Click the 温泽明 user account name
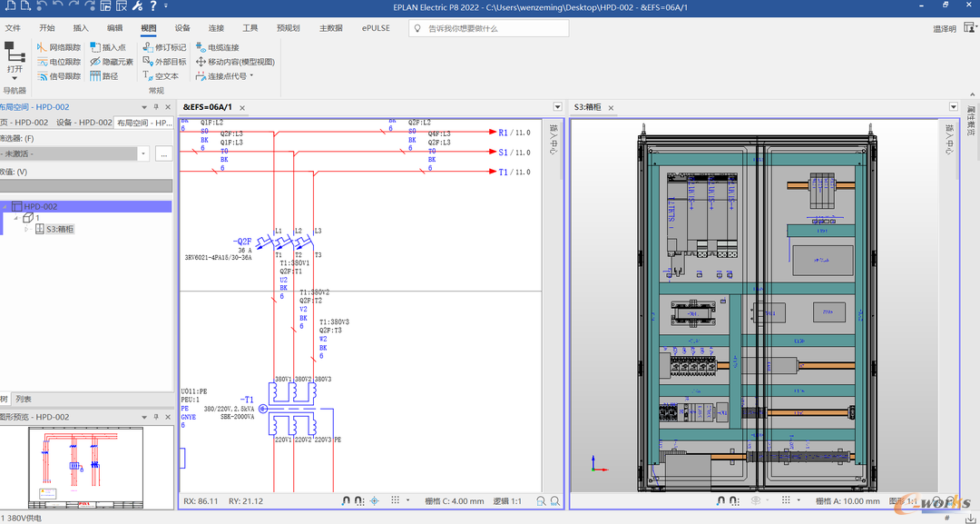This screenshot has width=980, height=524. [x=945, y=29]
